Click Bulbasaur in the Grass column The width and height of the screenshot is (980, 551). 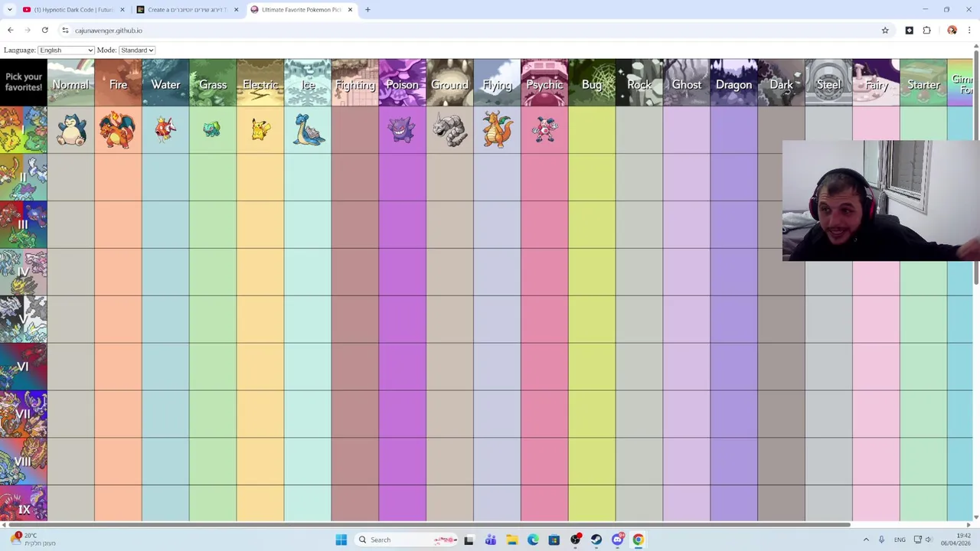point(212,129)
